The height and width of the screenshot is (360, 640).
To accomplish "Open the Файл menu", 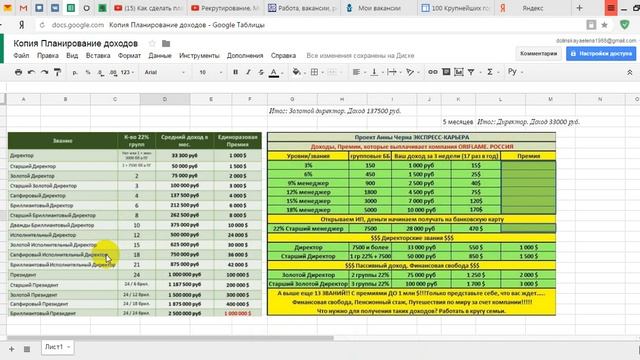I will pos(21,56).
